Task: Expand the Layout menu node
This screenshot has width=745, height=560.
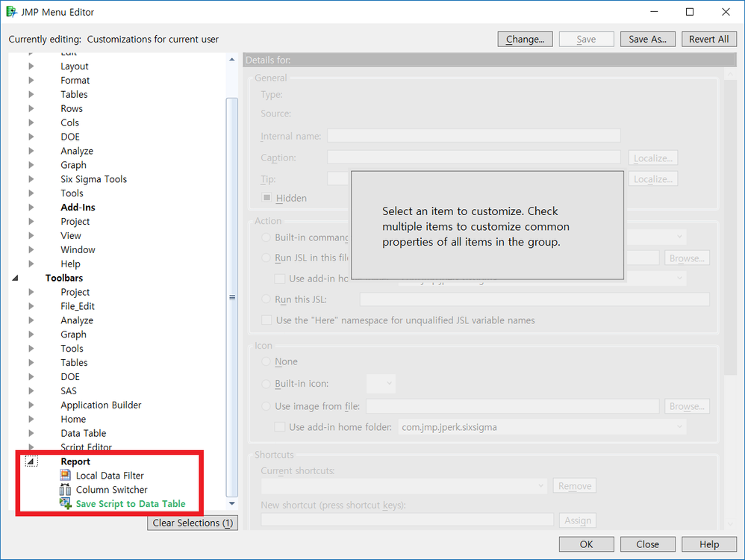Action: (x=31, y=66)
